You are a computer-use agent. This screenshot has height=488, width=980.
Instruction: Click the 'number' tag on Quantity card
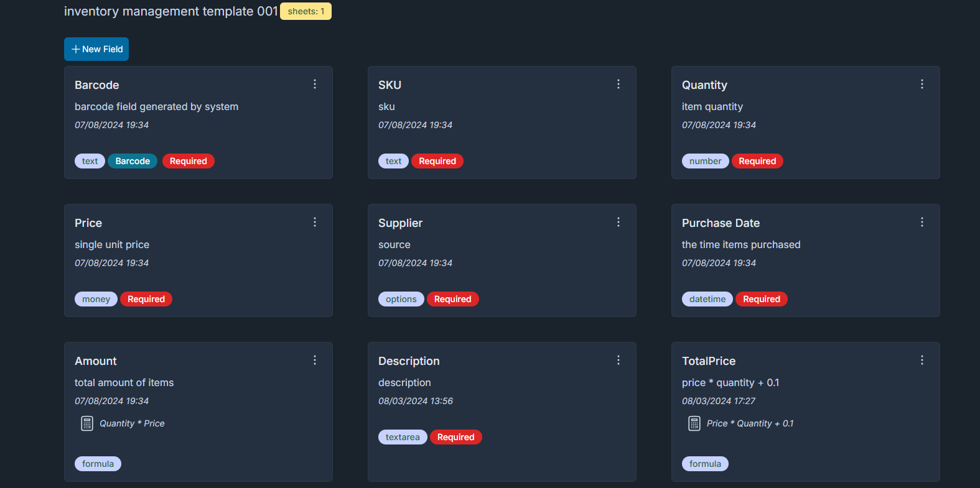tap(706, 161)
